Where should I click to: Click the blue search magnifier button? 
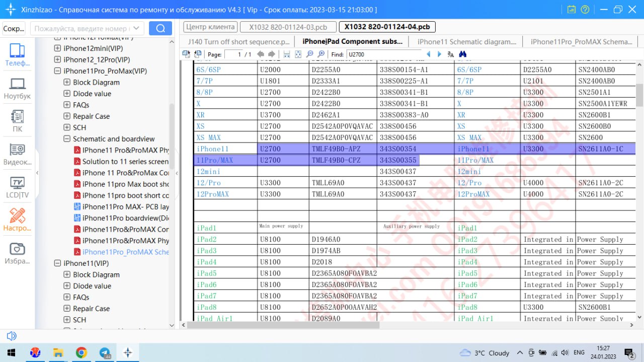[x=160, y=28]
